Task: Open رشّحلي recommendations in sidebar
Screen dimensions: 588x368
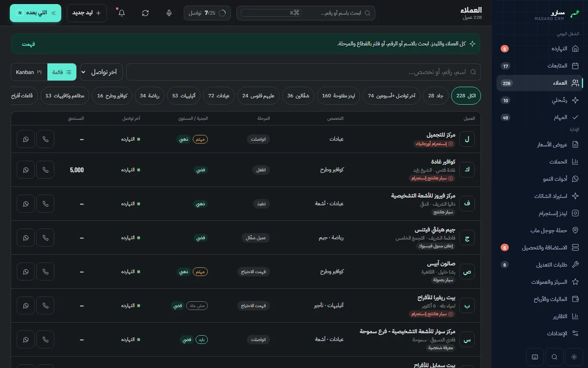Action: pos(540,100)
